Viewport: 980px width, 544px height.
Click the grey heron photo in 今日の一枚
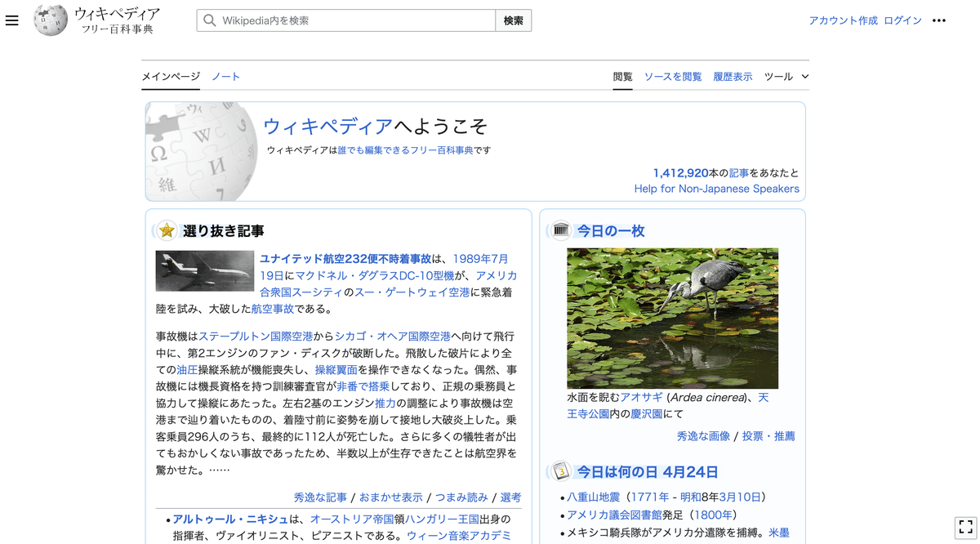[672, 318]
